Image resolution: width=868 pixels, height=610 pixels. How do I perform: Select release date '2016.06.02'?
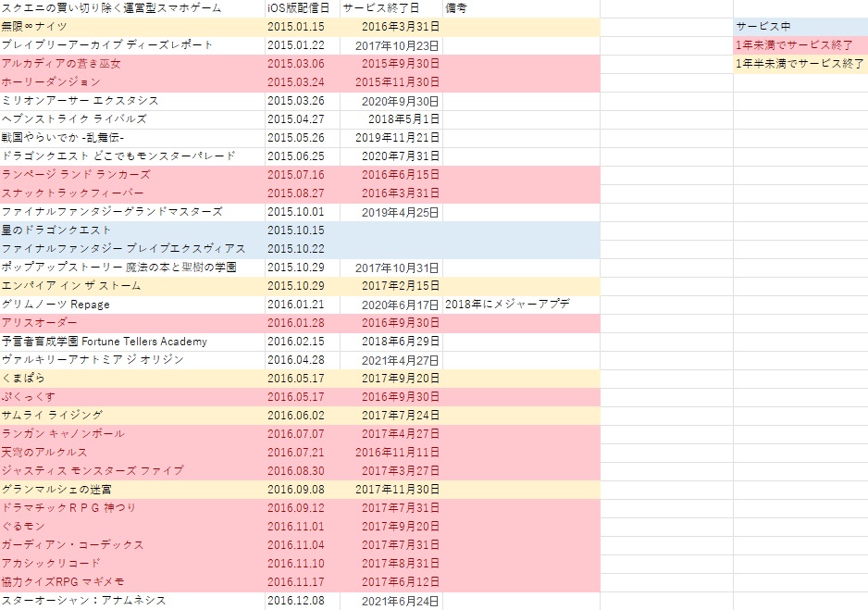(x=303, y=416)
